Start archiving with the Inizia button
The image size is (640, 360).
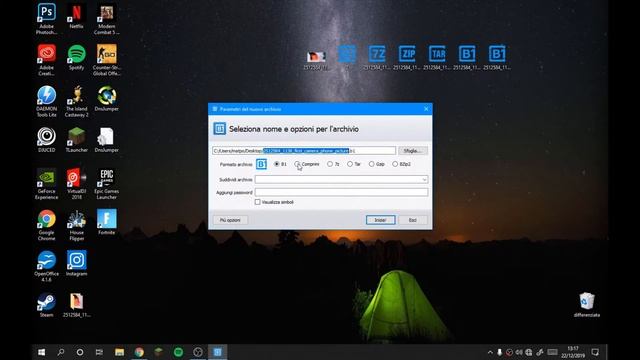click(380, 220)
